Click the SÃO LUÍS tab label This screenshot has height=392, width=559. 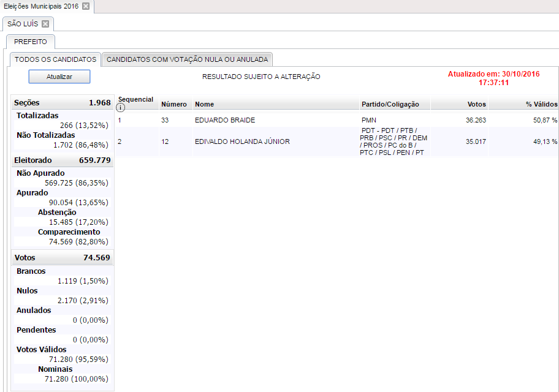click(x=23, y=24)
